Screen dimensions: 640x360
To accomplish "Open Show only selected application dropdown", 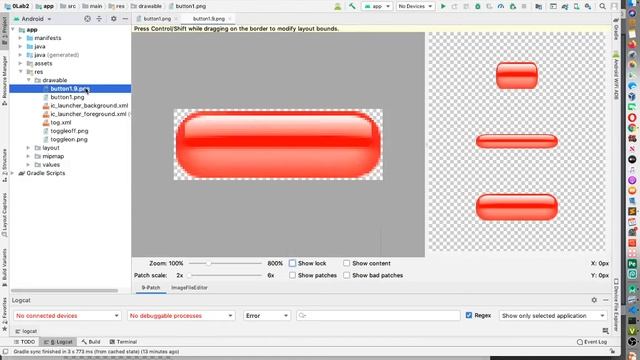I will tap(553, 316).
